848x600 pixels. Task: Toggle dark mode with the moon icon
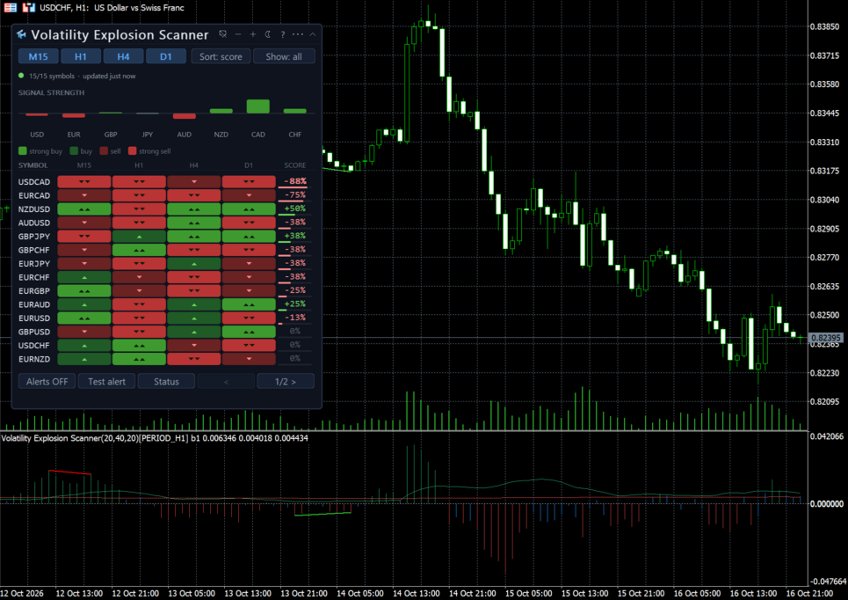pos(268,34)
